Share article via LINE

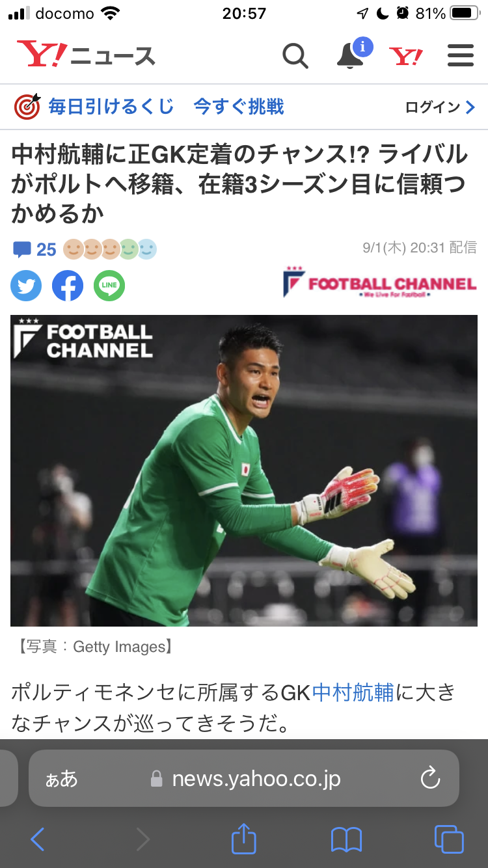coord(109,286)
